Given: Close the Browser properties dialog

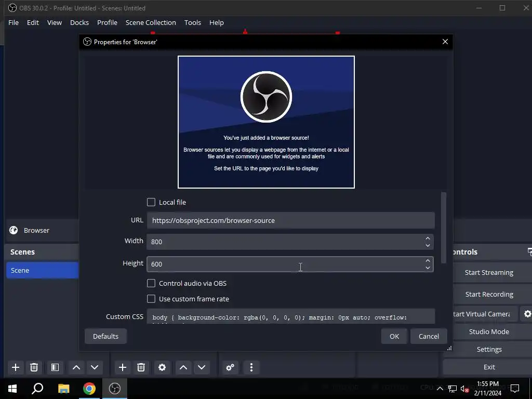Looking at the screenshot, I should pos(445,42).
